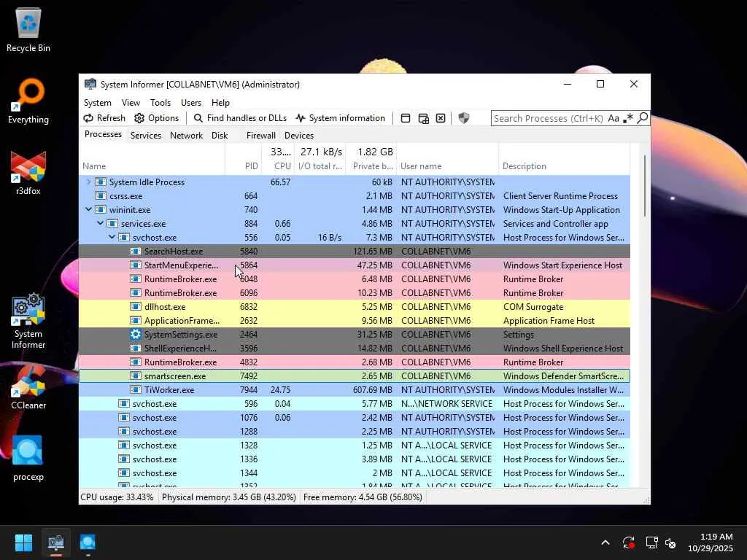Click the csrss.exe process icon
Screen dimensions: 747x560
point(101,195)
